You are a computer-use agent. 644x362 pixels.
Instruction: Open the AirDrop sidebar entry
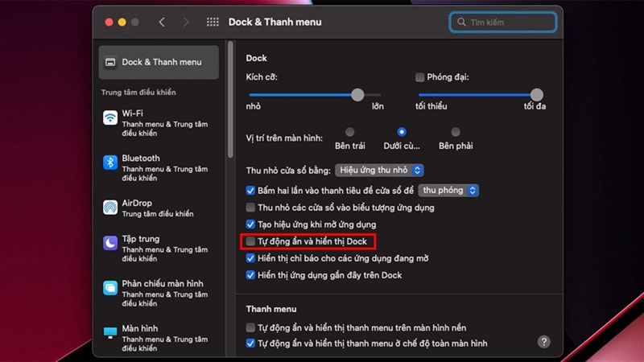(159, 208)
